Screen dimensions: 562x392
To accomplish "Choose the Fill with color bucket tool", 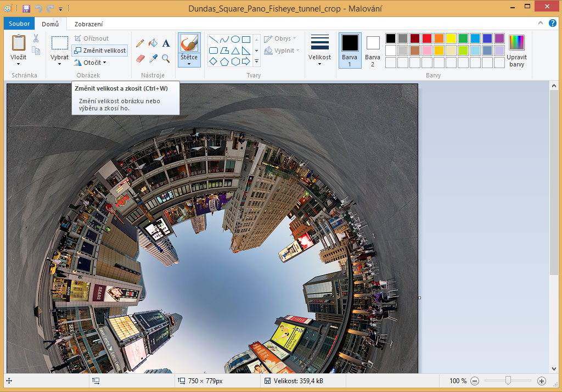I will coord(153,43).
